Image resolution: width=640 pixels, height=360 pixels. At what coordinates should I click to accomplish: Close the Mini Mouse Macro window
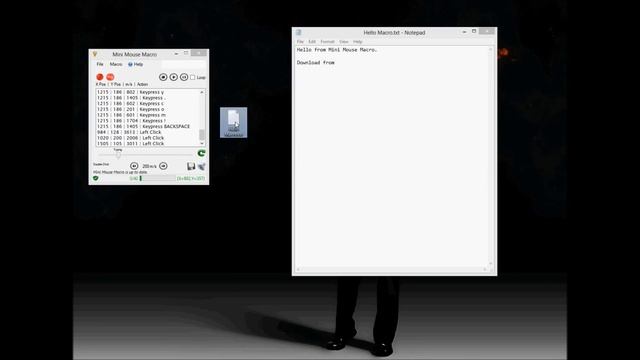click(199, 53)
